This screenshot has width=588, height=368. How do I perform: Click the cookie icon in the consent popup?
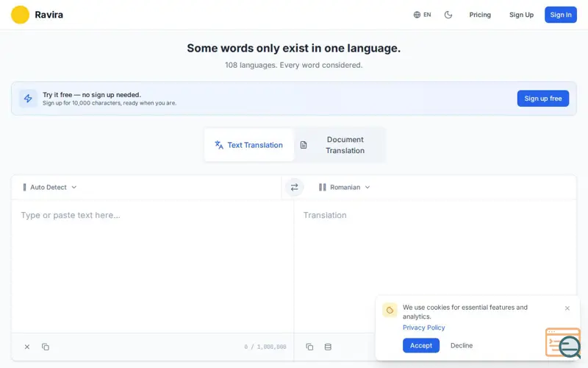click(x=390, y=310)
